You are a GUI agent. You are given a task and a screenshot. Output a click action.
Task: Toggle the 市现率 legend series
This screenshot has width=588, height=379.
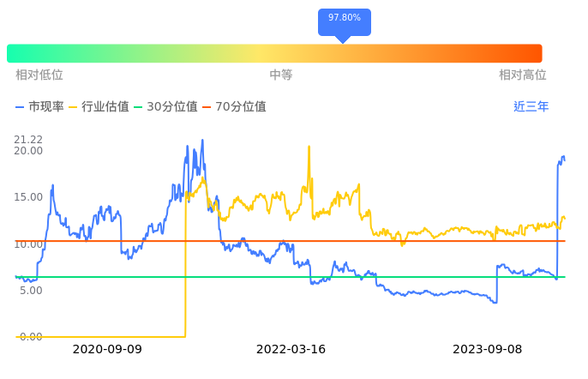(x=40, y=107)
